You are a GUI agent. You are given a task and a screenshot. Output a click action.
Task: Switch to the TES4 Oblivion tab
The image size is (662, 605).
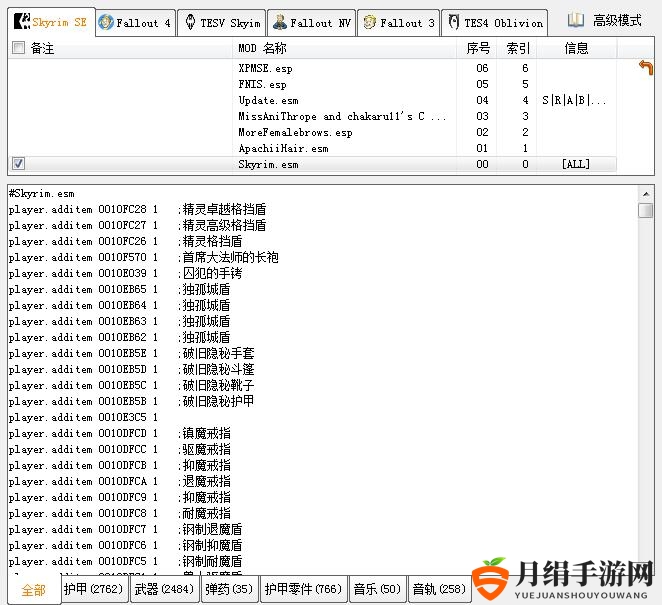point(495,22)
